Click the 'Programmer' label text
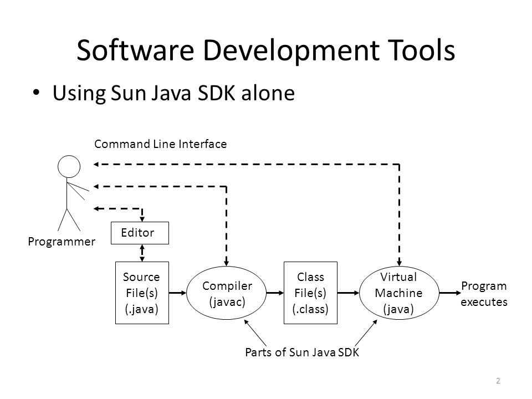The width and height of the screenshot is (532, 399). click(x=62, y=242)
